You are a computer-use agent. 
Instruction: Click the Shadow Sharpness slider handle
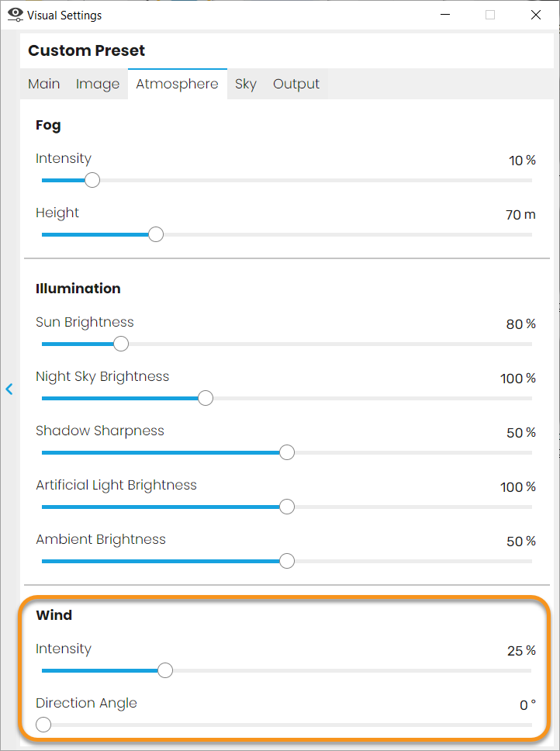point(287,452)
